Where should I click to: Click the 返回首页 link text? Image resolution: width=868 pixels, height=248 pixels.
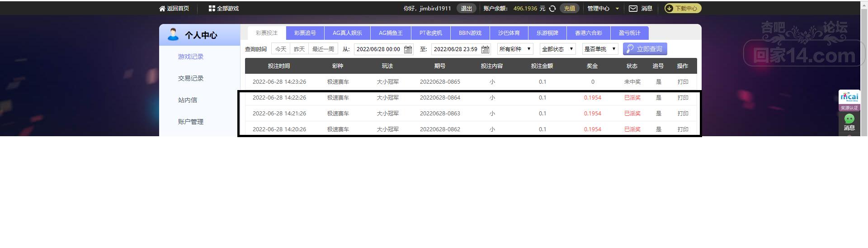tap(178, 9)
